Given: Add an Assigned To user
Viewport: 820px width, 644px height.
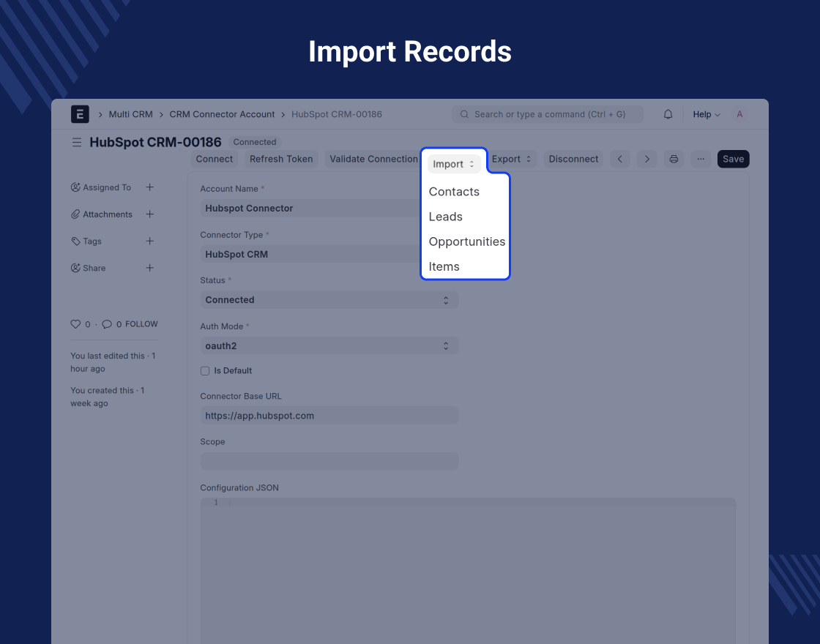Looking at the screenshot, I should pos(149,187).
